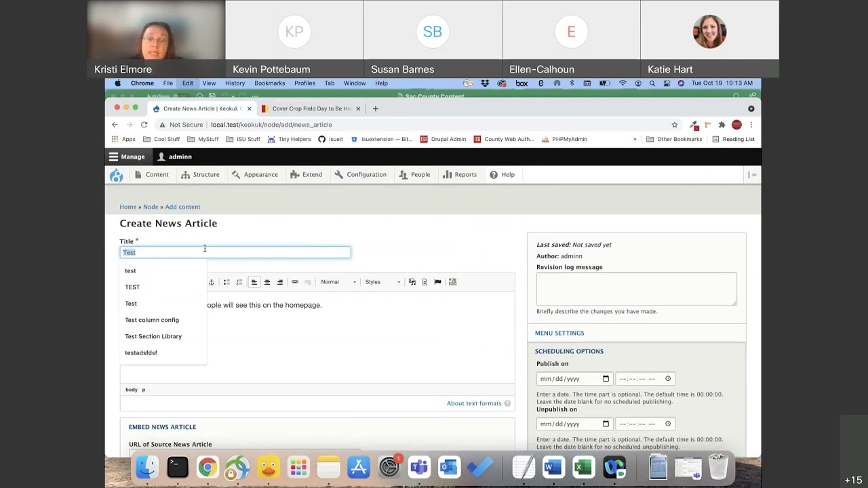Open the Reports admin menu
The width and height of the screenshot is (868, 488).
460,175
